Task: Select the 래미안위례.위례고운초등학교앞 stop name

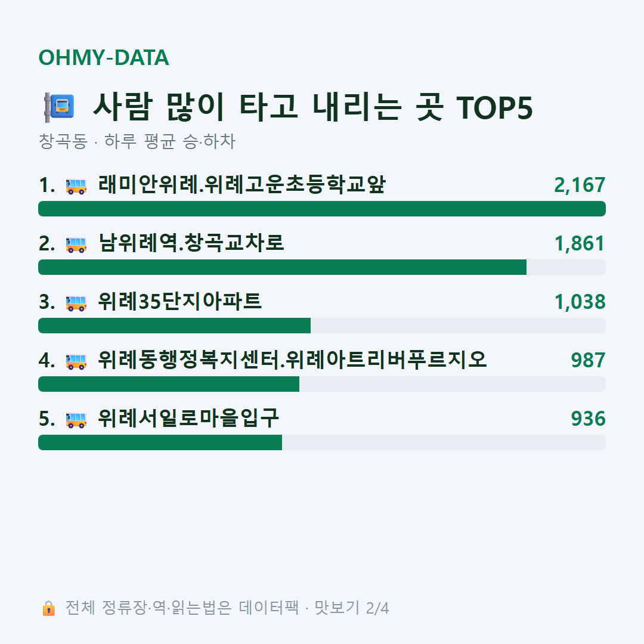Action: tap(242, 185)
